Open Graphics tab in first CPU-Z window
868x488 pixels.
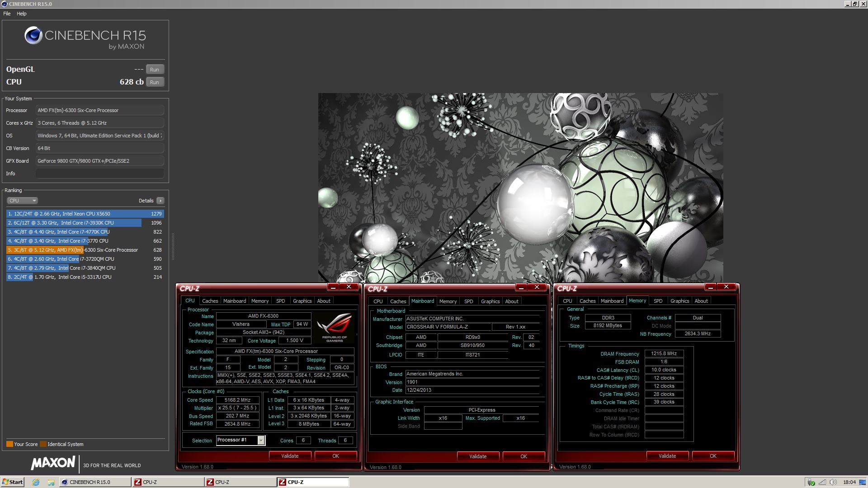[302, 301]
